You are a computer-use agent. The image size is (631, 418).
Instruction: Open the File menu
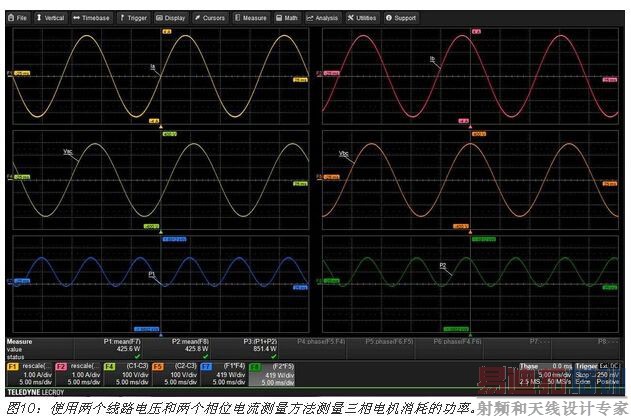[x=18, y=18]
